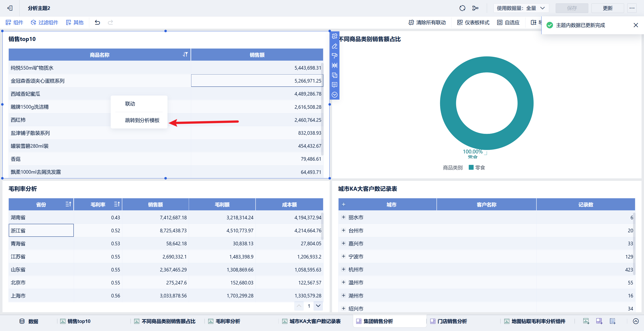Click the exit/back icon beside 分析主题2
This screenshot has width=644, height=331.
tap(10, 8)
